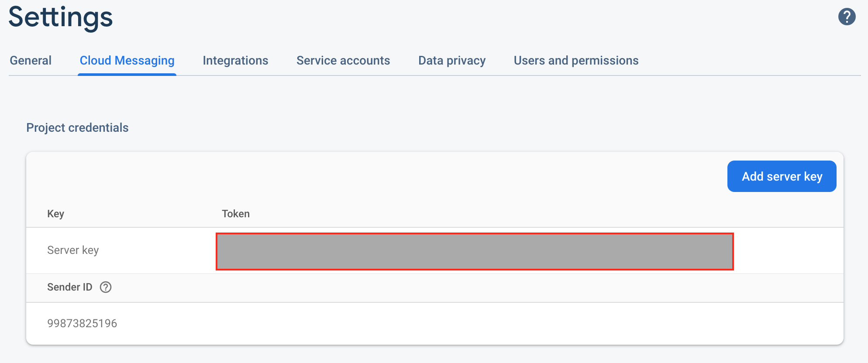Image resolution: width=868 pixels, height=363 pixels.
Task: Click the Key column header
Action: (x=55, y=214)
